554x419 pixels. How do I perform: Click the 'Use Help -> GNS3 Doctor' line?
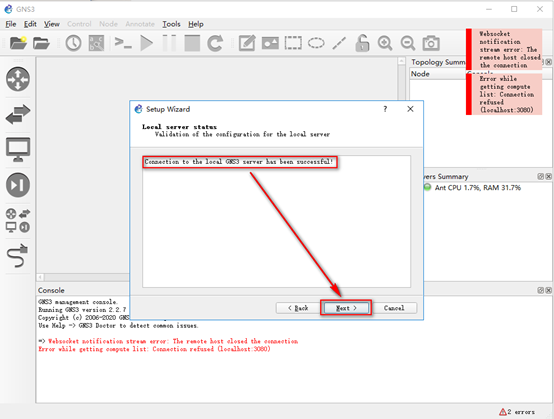pos(118,326)
